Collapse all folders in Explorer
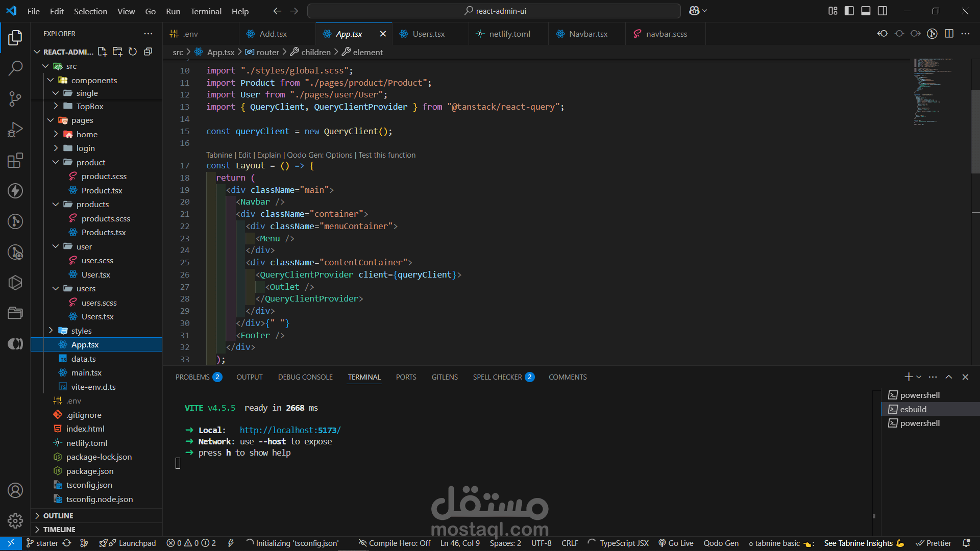The image size is (980, 551). (x=148, y=52)
